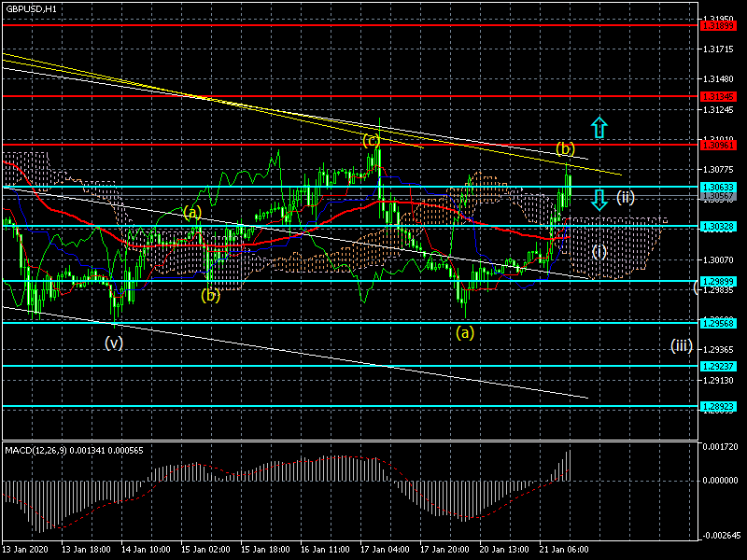Click the 0.000000 MACD scale value
The width and height of the screenshot is (747, 560).
point(721,481)
